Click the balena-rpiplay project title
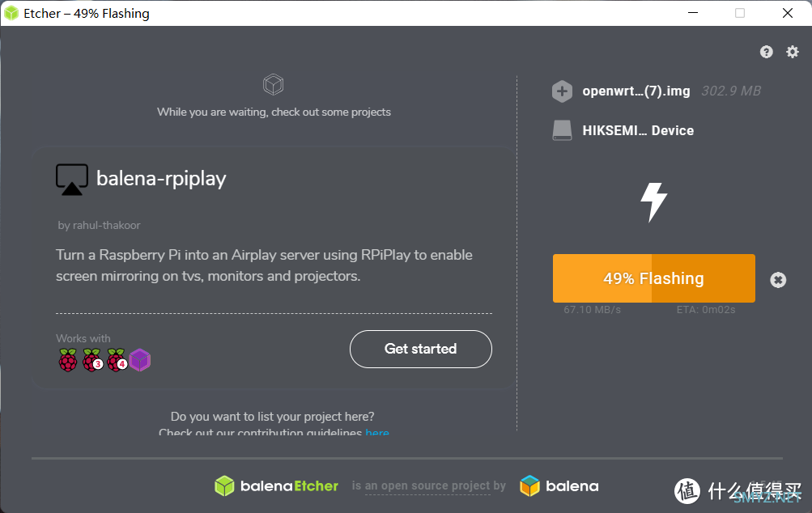The image size is (812, 513). [x=161, y=179]
